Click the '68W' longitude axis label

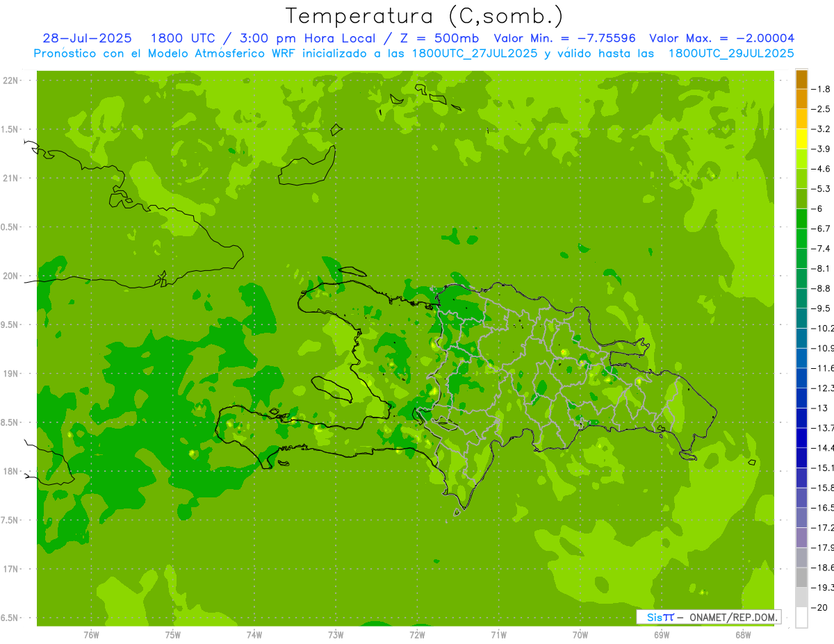tap(743, 634)
